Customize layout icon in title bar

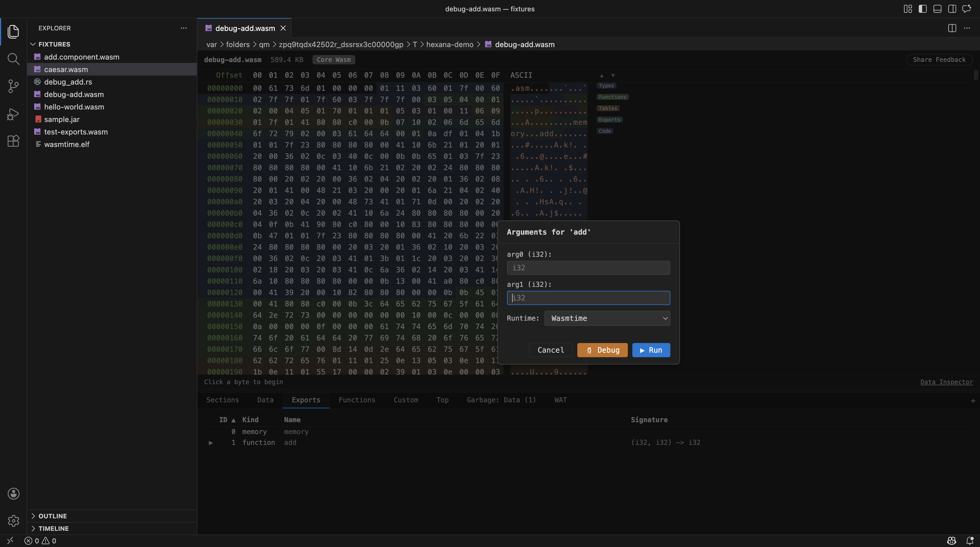pos(908,9)
